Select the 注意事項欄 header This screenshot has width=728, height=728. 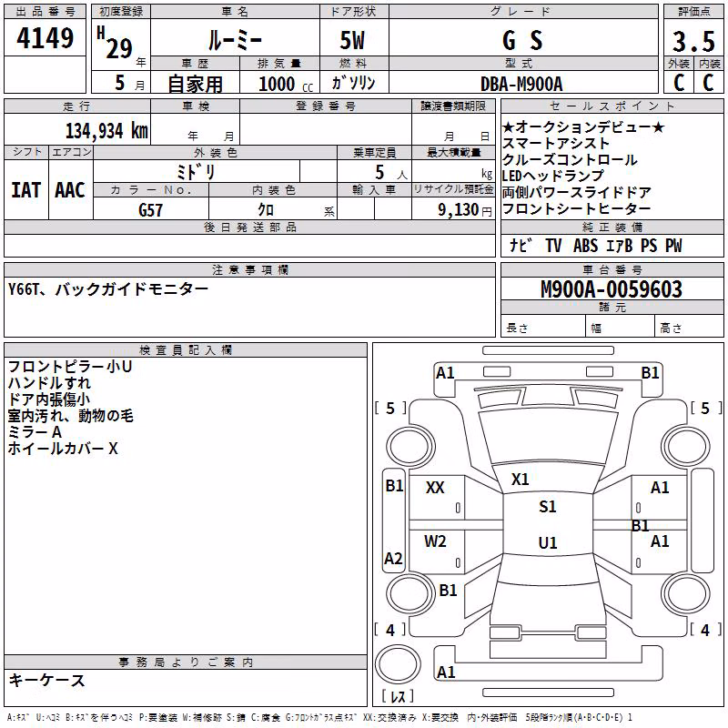click(249, 269)
